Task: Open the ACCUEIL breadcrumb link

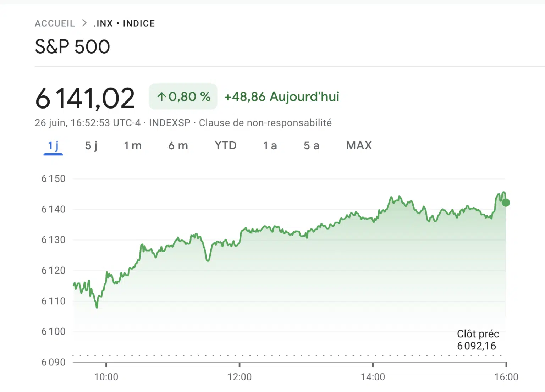Action: [x=55, y=23]
